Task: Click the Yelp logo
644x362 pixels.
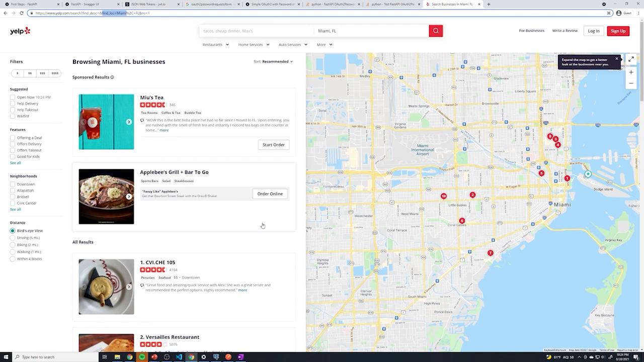Action: (20, 31)
